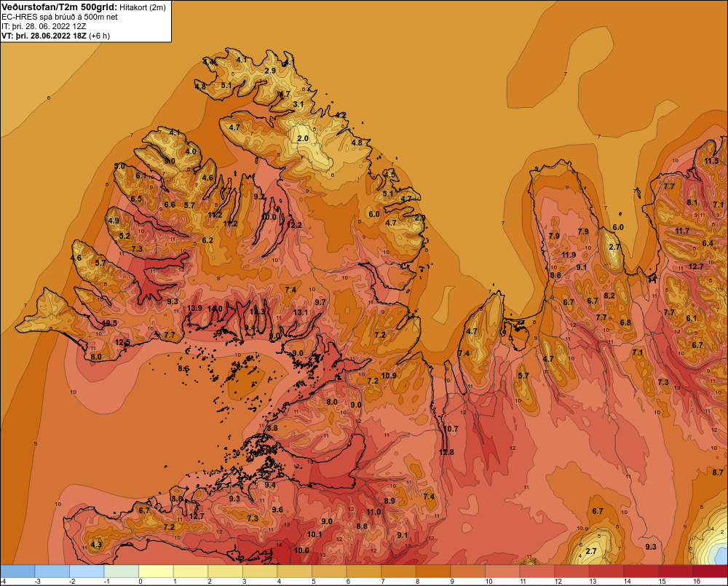Click the '11.9' temperature value
Image resolution: width=728 pixels, height=586 pixels.
pos(569,255)
